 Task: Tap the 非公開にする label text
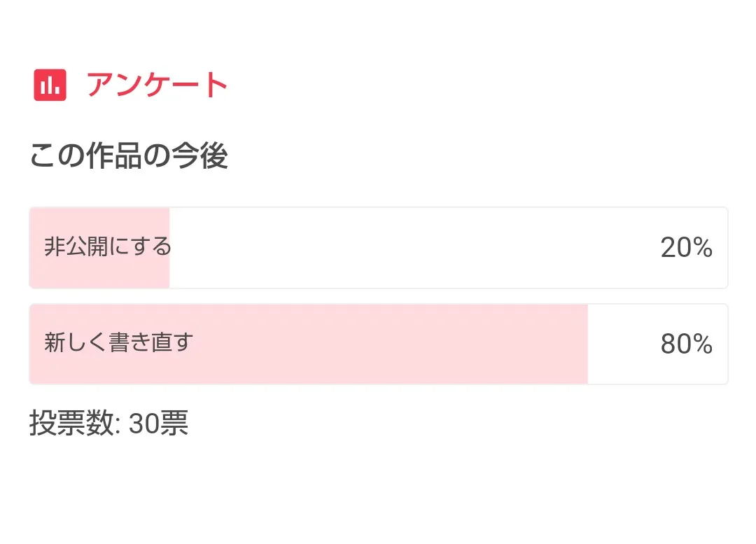point(108,247)
